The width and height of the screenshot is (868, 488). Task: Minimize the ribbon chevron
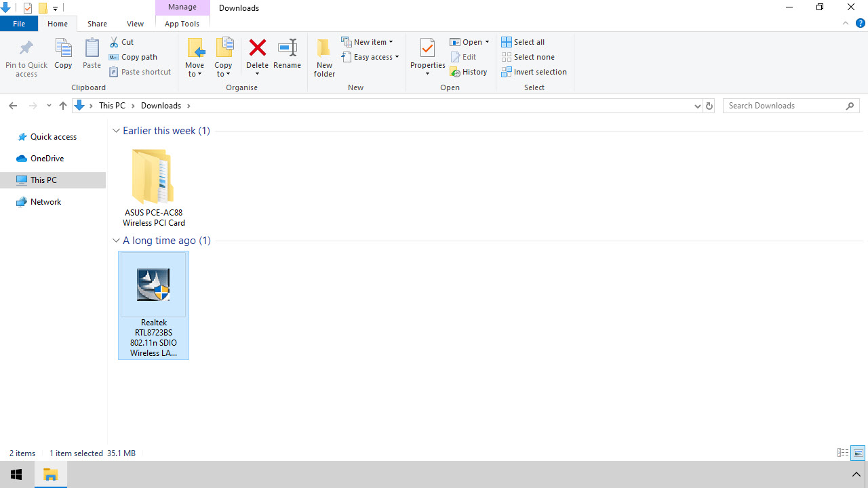click(846, 23)
